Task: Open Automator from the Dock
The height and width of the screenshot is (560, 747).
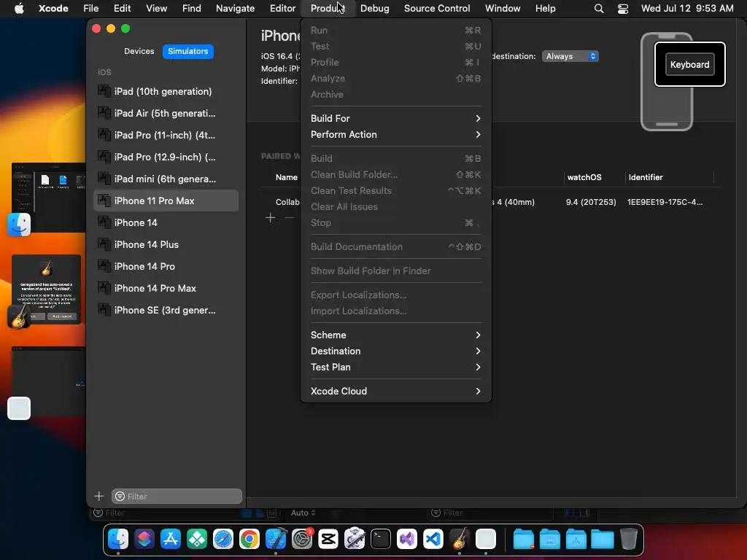Action: (x=355, y=540)
